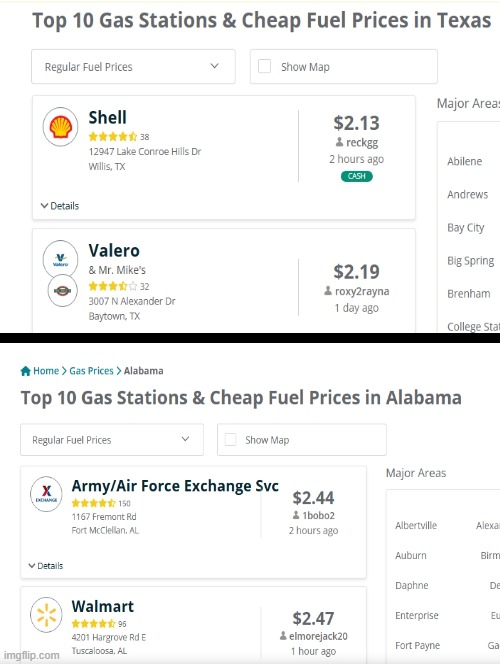Click the Mr. Mike's logo icon
Viewport: 500px width, 664px height.
[62, 290]
